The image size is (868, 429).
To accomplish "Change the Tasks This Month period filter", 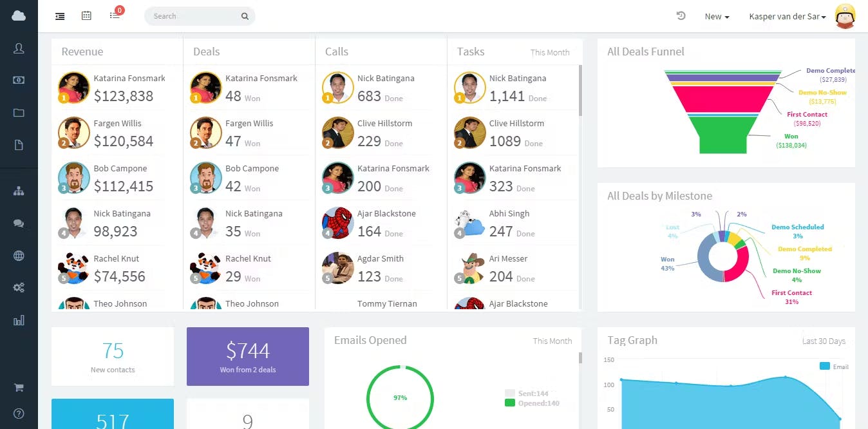I will click(550, 53).
